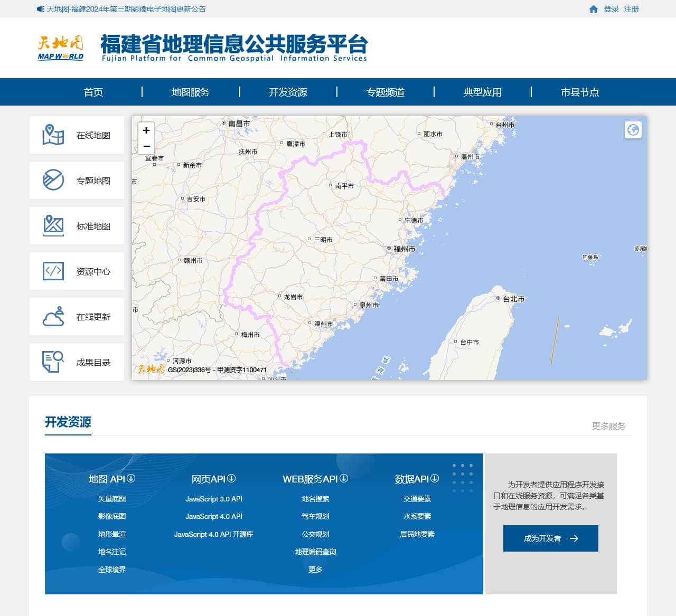Screen dimensions: 676x616
Task: Open the 地图服务 navigation menu
Action: pos(190,92)
